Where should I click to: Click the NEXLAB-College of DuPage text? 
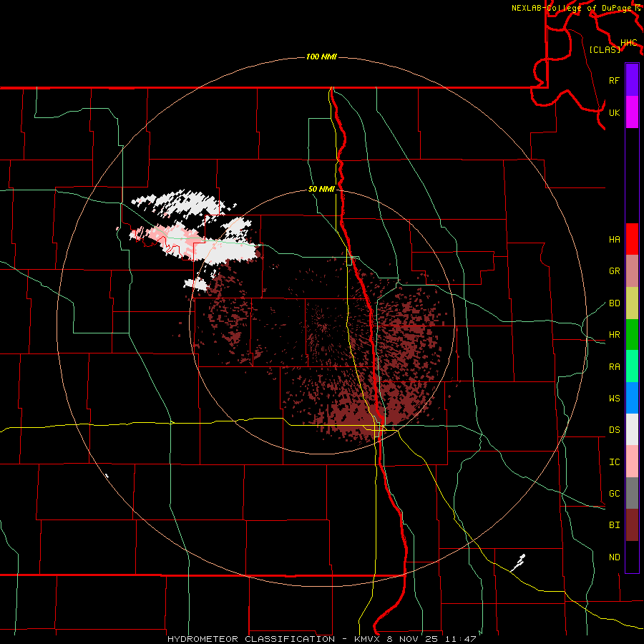click(x=572, y=8)
